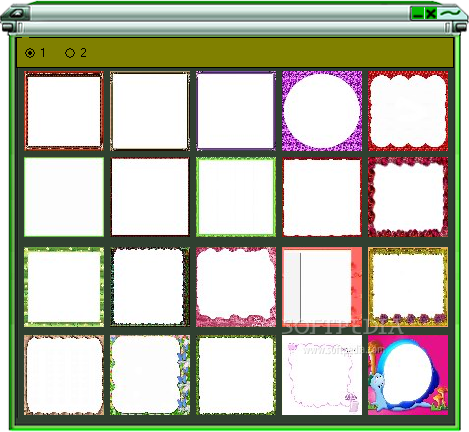
Task: Choose the pink lace floral frame
Action: [x=236, y=287]
